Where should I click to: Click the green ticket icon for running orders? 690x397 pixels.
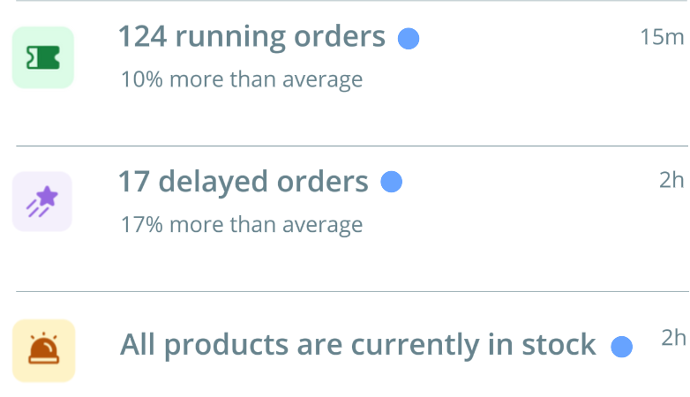43,58
